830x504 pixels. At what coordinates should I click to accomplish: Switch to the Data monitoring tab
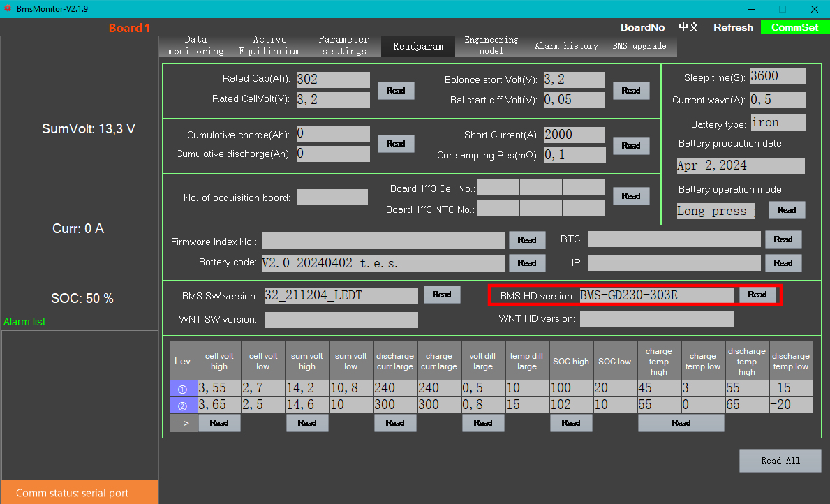click(195, 45)
